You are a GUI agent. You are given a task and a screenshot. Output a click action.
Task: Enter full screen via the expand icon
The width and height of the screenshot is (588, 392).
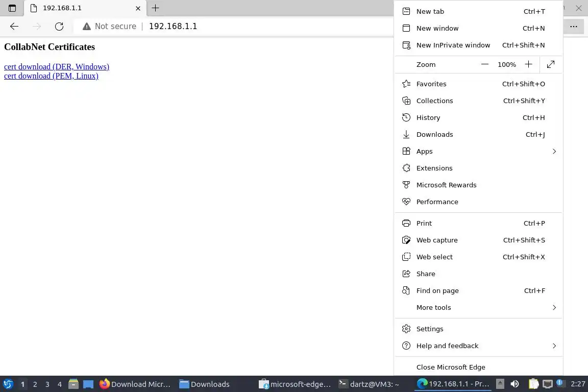coord(551,64)
